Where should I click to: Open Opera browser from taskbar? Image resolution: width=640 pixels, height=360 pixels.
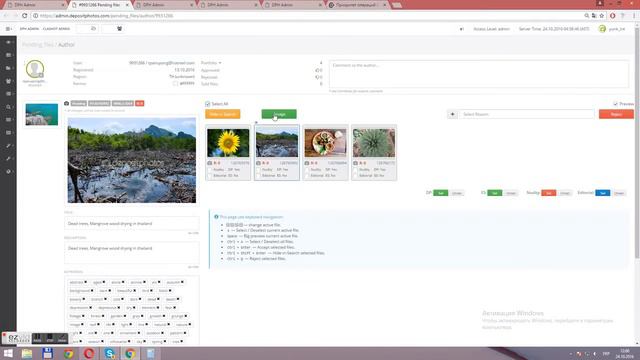tap(89, 353)
